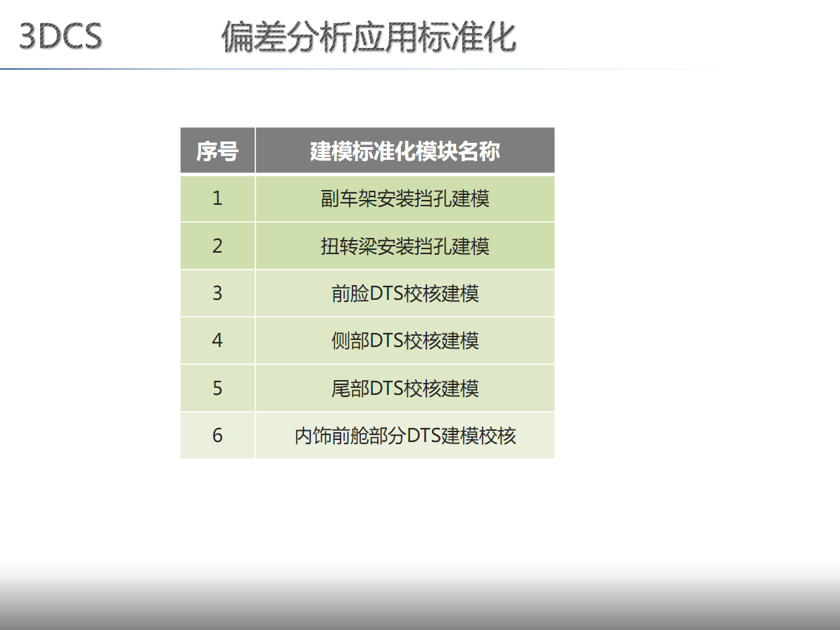Image resolution: width=840 pixels, height=630 pixels.
Task: Click the 侧部DTS校核建模 cell
Action: [x=405, y=340]
